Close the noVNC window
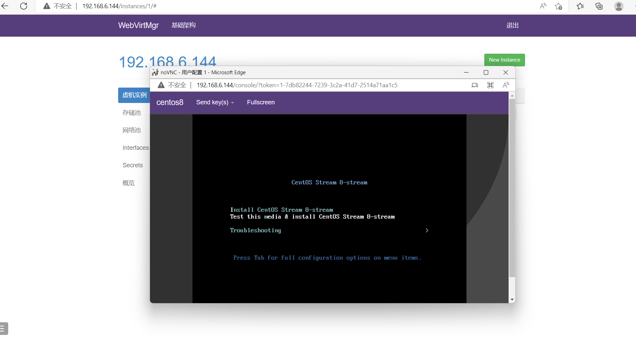Viewport: 636px width, 364px height. point(506,73)
